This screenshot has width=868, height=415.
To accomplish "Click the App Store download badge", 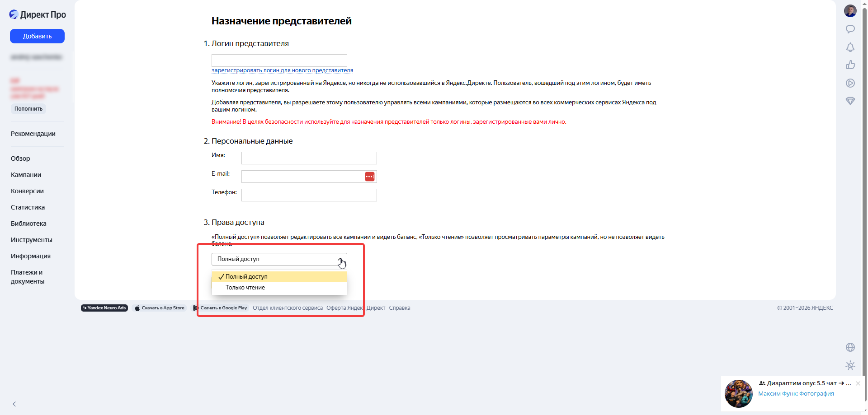I will [x=160, y=308].
